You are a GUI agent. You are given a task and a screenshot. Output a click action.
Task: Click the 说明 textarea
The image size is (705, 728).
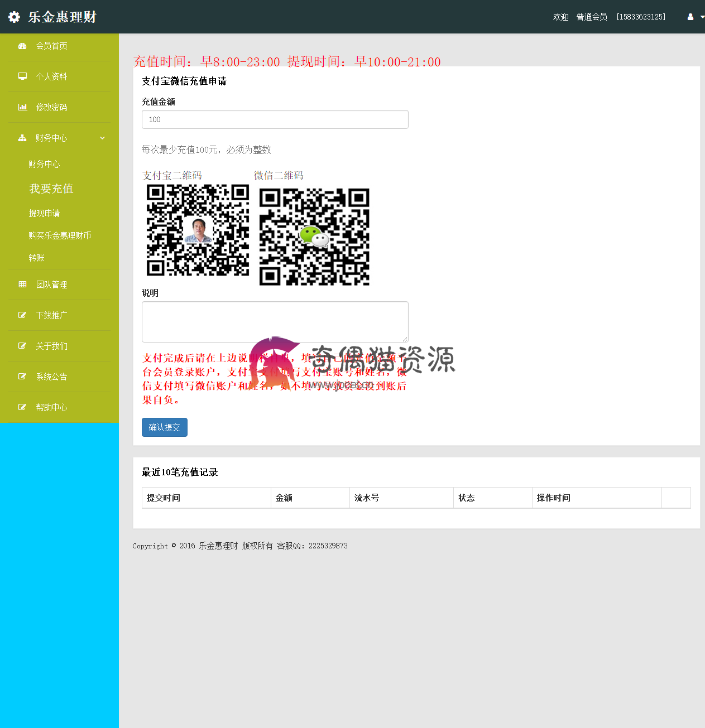[x=275, y=322]
